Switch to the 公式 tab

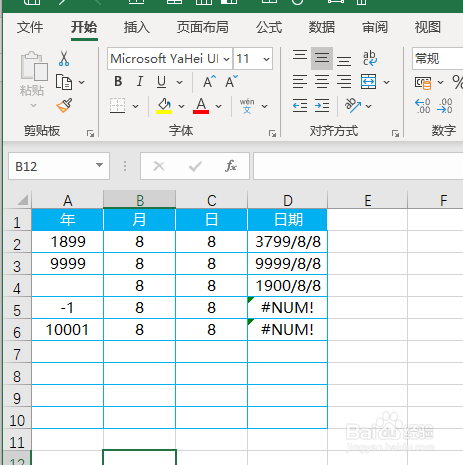269,27
